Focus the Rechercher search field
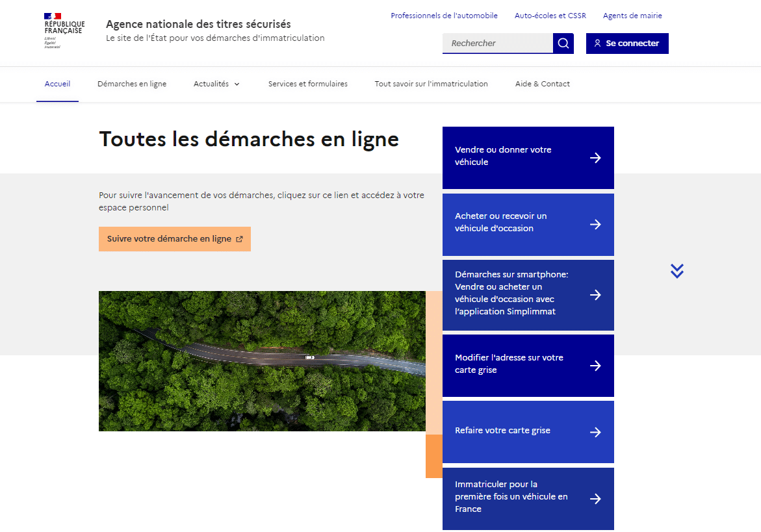 (497, 43)
